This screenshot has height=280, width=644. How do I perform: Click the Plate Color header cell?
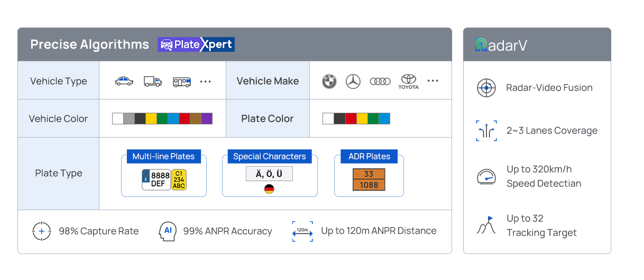click(x=268, y=119)
